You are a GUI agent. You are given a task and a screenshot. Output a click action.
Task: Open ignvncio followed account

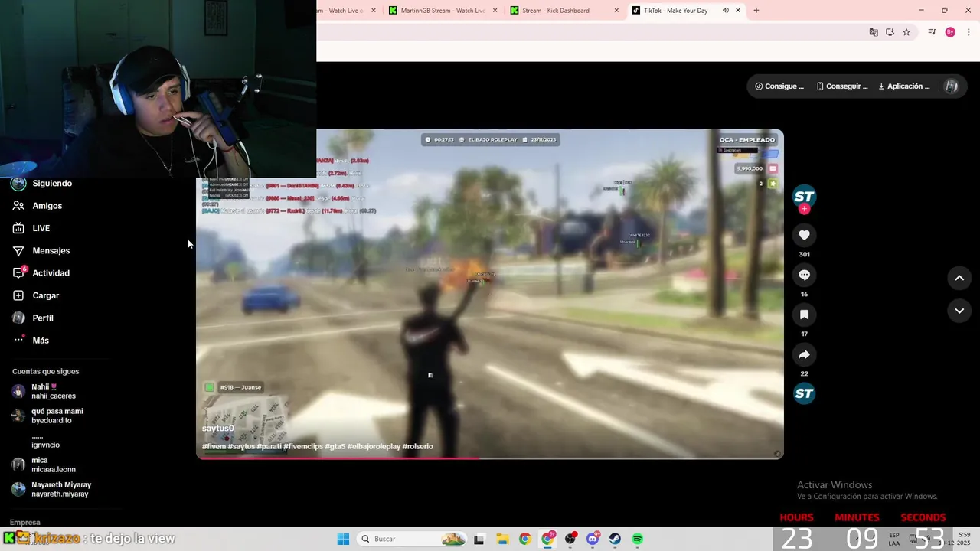point(45,441)
